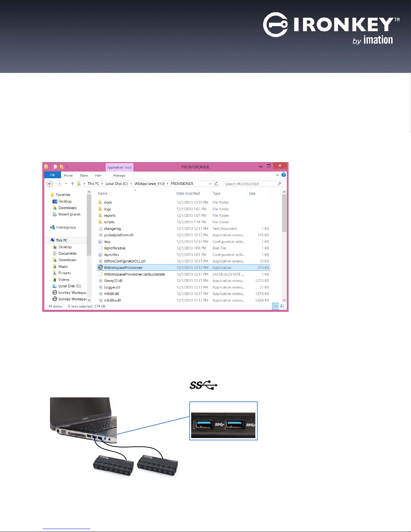Click the Forward arrow in Explorer
This screenshot has width=411, height=532.
59,184
